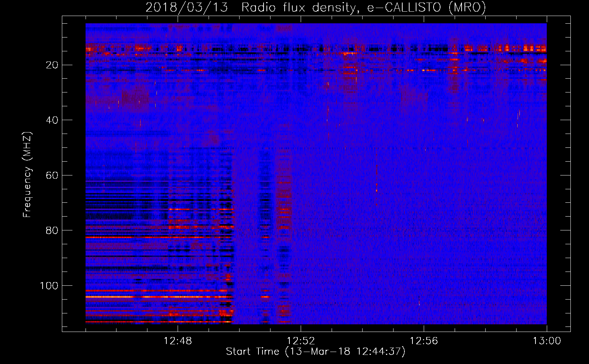Click the 60 MHz frequency tick label
This screenshot has height=364, width=589.
[x=52, y=175]
